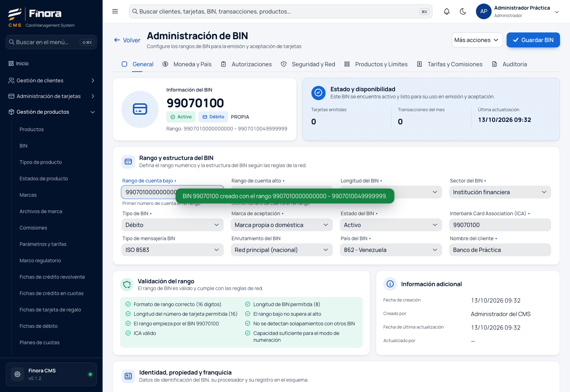Collapse Gestión de productos menu
Viewport: 570px width, 392px height.
(51, 112)
